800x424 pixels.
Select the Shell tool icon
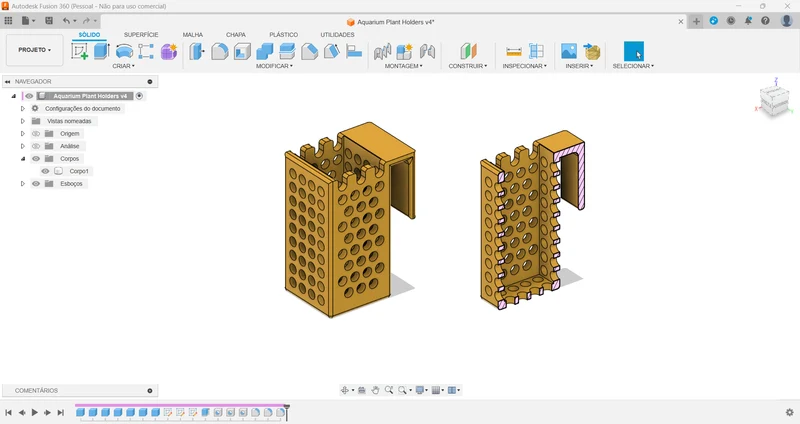click(x=242, y=51)
